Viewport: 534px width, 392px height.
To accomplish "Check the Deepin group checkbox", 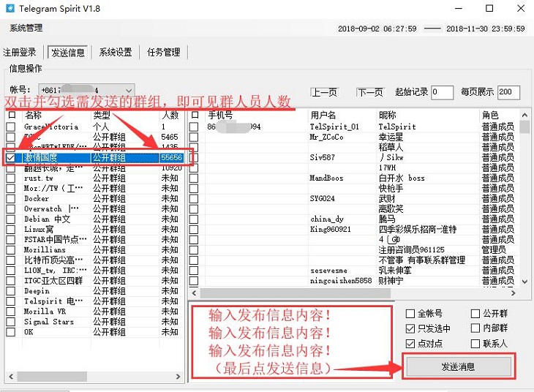I will [x=10, y=291].
